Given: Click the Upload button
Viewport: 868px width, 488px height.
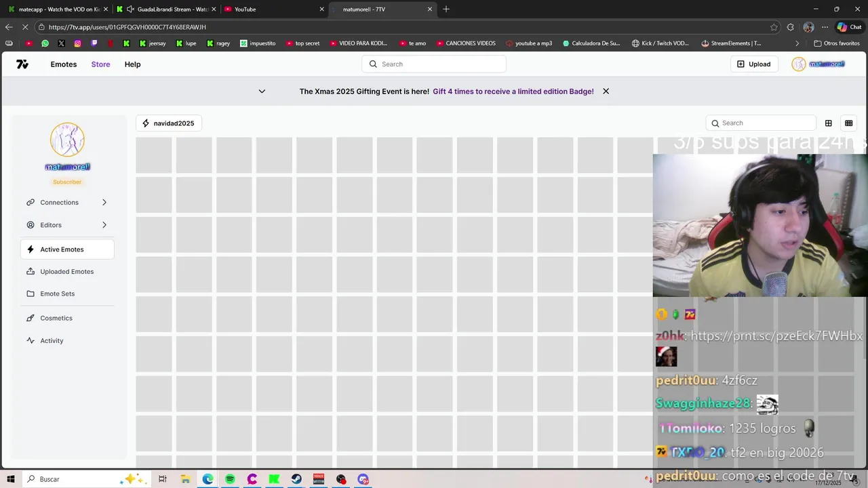Looking at the screenshot, I should (753, 64).
